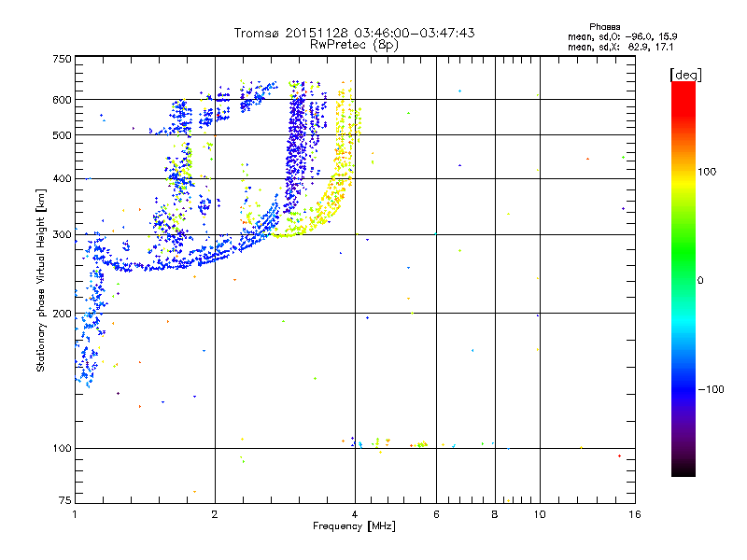Screen dimensions: 747x560
Task: Click the blue region of the color bar near -100
Action: [x=684, y=389]
